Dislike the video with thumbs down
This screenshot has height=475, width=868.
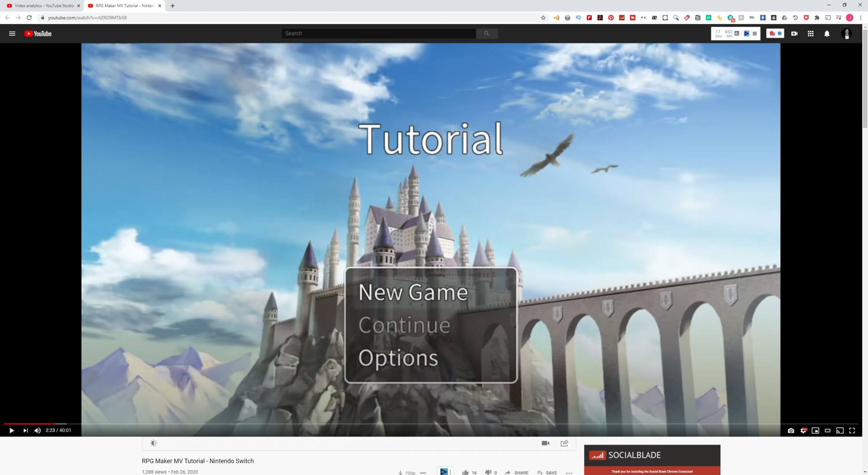point(488,473)
